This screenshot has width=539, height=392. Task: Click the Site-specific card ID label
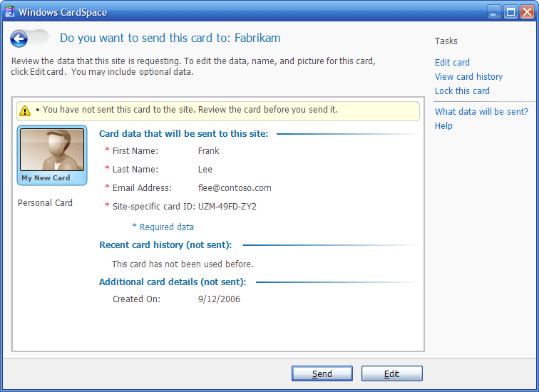[x=154, y=207]
